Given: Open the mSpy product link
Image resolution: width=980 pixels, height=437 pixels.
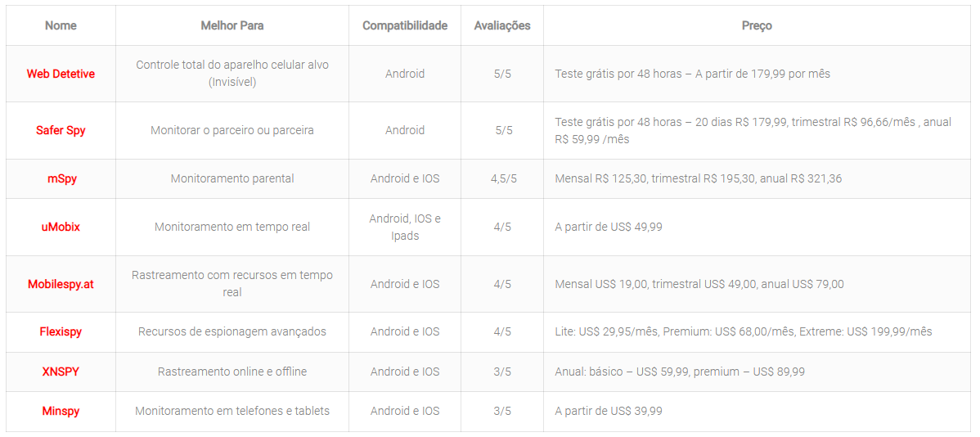Looking at the screenshot, I should pos(61,178).
